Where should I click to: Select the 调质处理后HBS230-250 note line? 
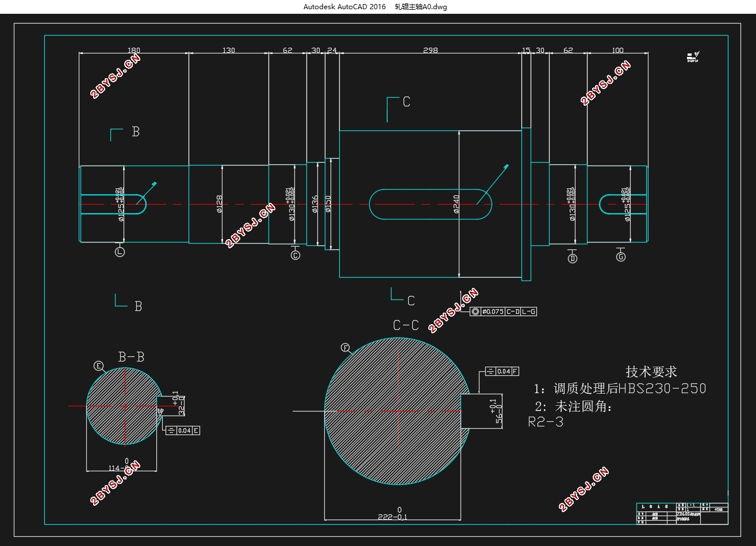pyautogui.click(x=620, y=389)
